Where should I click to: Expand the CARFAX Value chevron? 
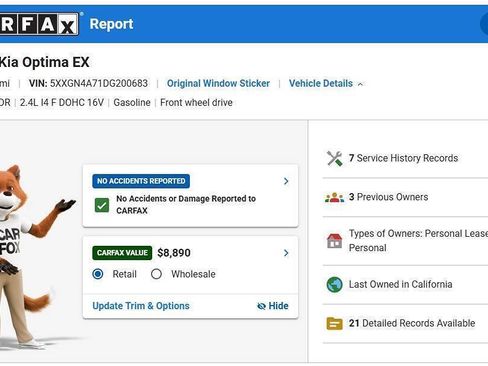coord(286,253)
